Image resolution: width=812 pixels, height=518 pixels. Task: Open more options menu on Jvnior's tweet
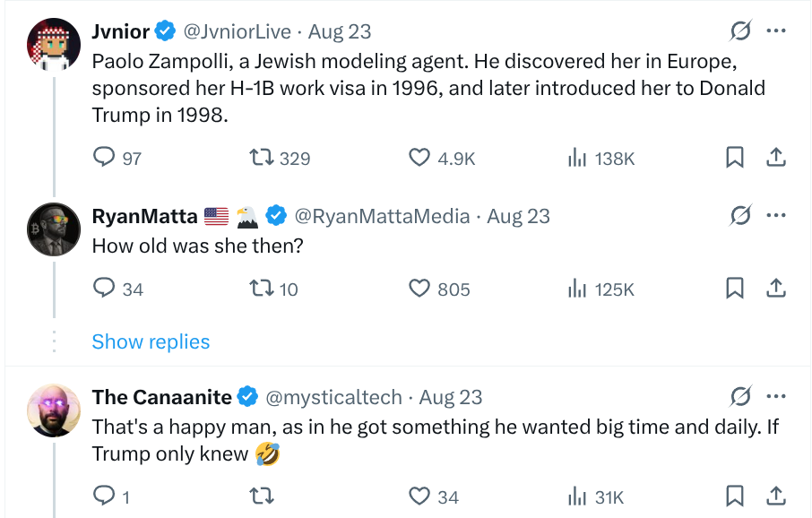776,31
